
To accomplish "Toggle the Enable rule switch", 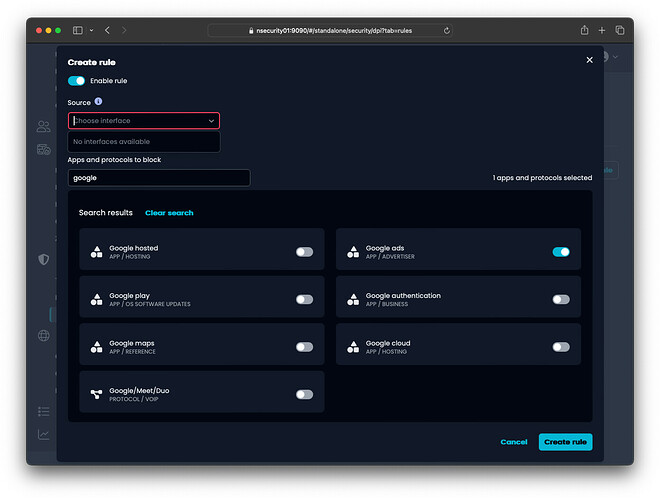I will [x=76, y=81].
